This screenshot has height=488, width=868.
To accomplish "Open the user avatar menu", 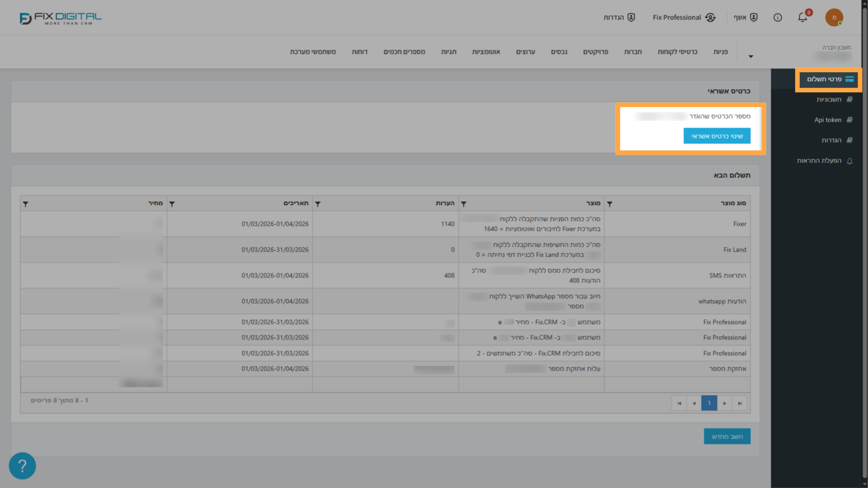I will pyautogui.click(x=834, y=17).
